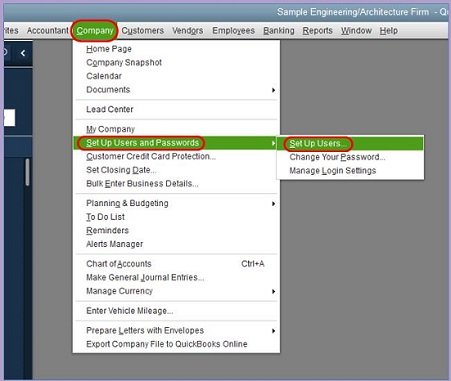Open the Vendors menu

(187, 31)
